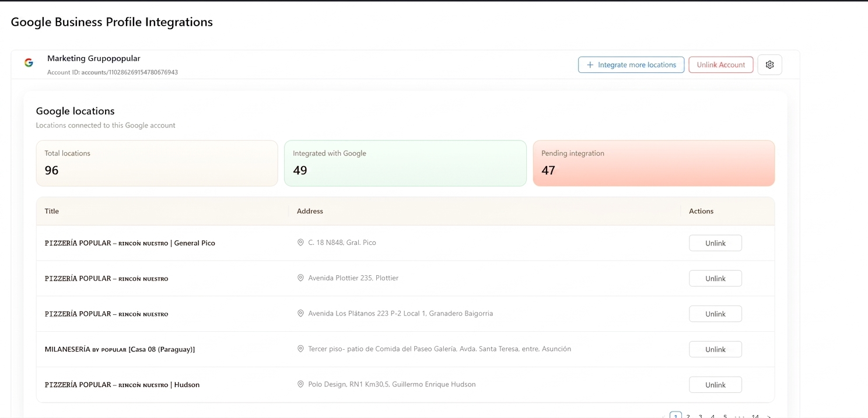This screenshot has width=868, height=418.
Task: Select the Total locations 96 card
Action: (157, 163)
